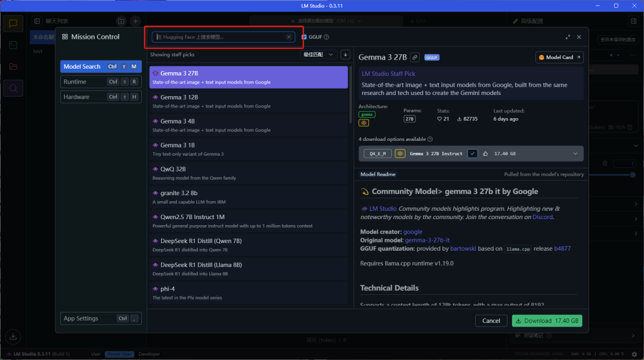Select QwQ 32B model
Image resolution: width=644 pixels, height=360 pixels.
(249, 173)
